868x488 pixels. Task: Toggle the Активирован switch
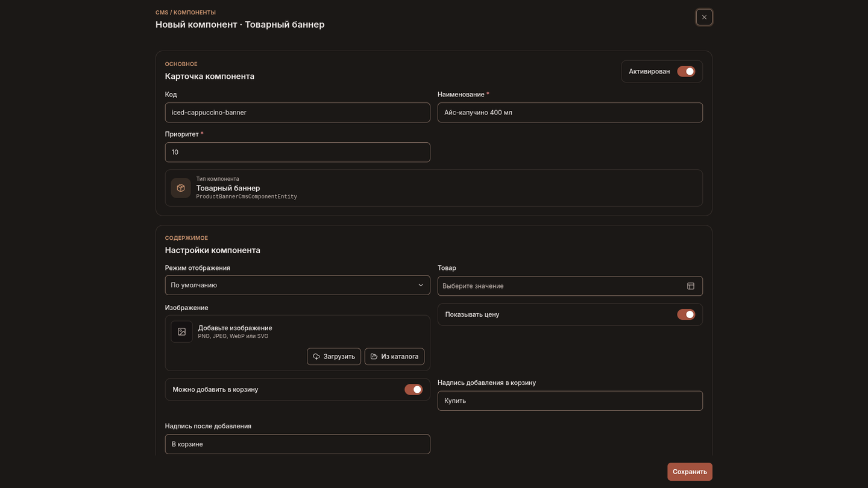(686, 72)
